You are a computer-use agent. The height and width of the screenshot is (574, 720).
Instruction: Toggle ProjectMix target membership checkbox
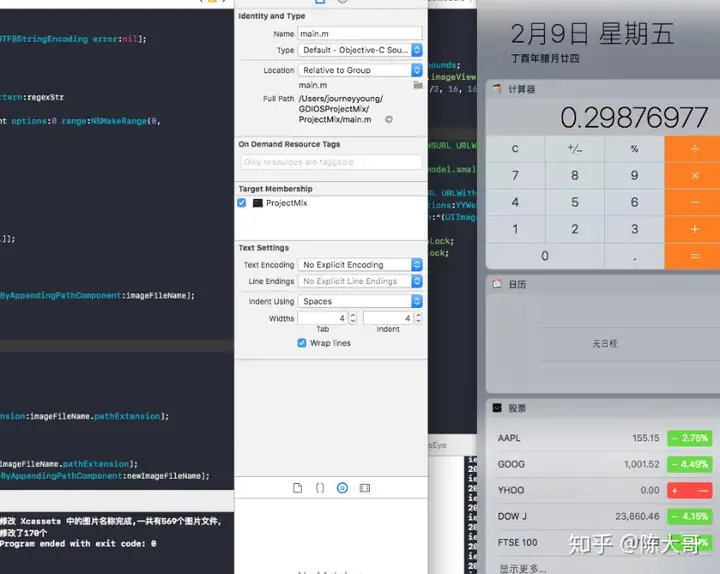click(242, 203)
